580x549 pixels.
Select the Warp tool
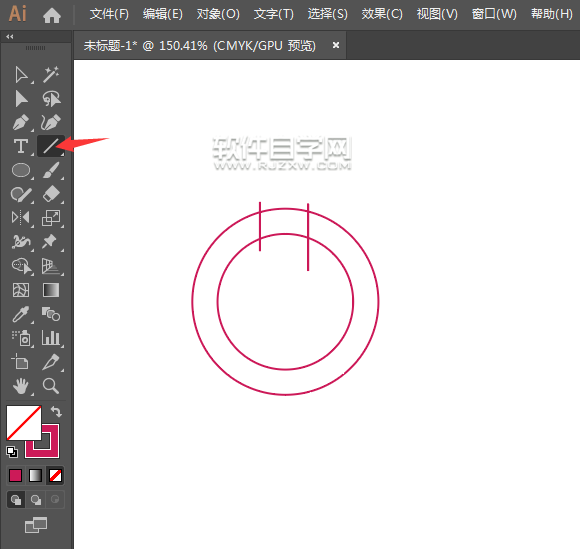[21, 242]
